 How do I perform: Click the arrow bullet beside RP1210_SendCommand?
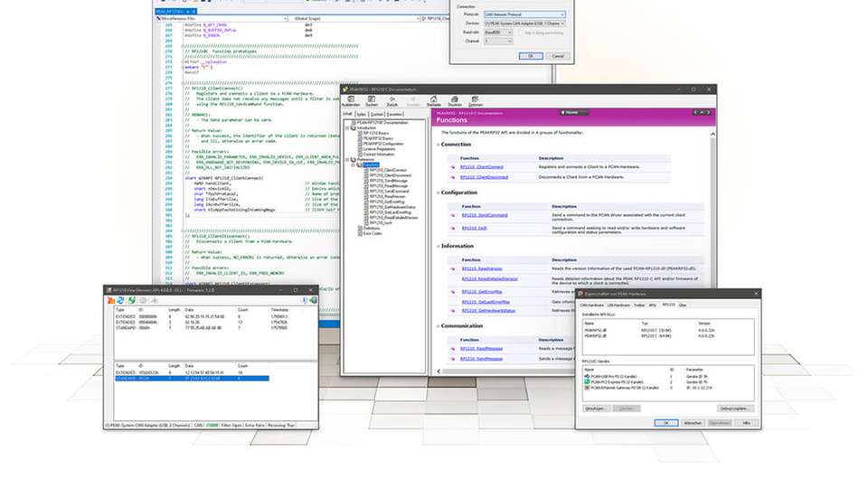pos(453,215)
